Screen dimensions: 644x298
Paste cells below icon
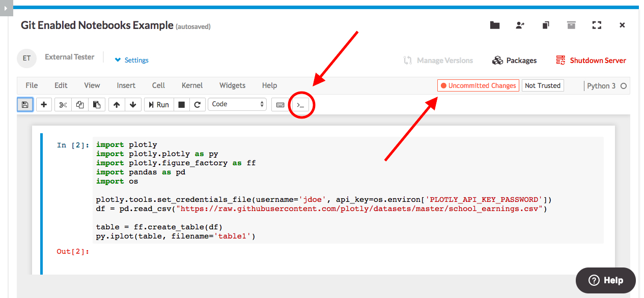pyautogui.click(x=96, y=105)
